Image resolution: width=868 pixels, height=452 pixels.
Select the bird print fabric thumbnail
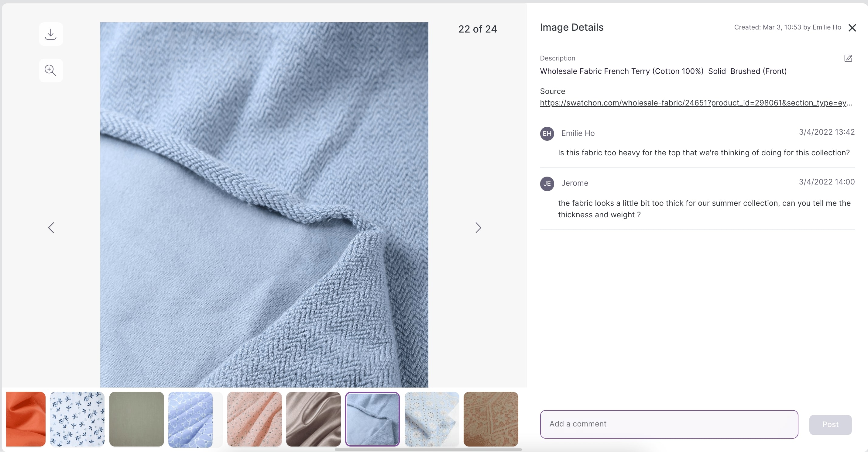77,419
